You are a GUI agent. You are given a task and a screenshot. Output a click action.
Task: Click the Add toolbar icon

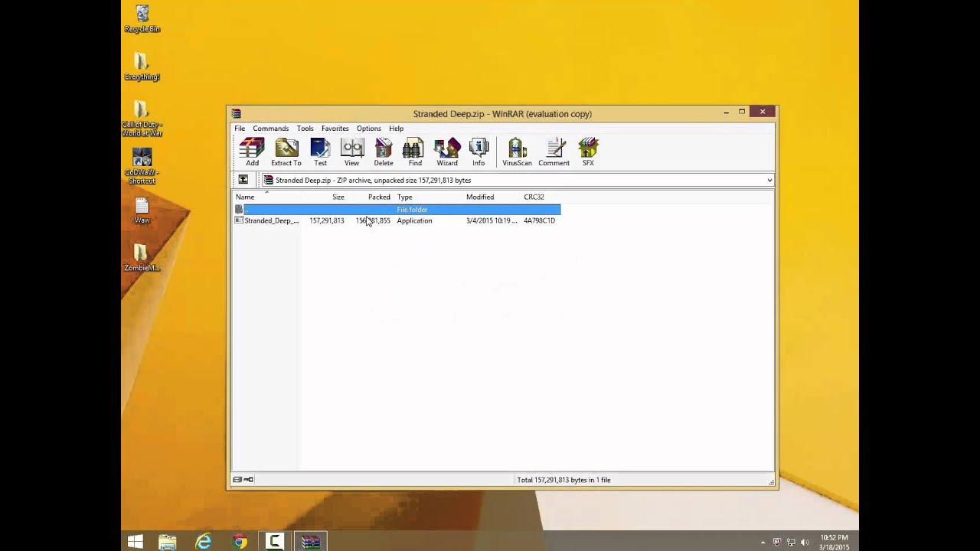(252, 152)
